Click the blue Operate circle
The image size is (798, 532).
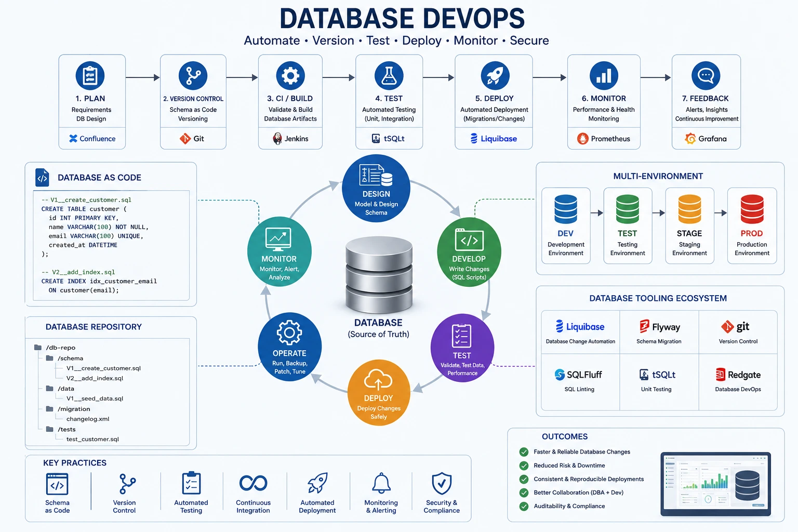point(290,347)
